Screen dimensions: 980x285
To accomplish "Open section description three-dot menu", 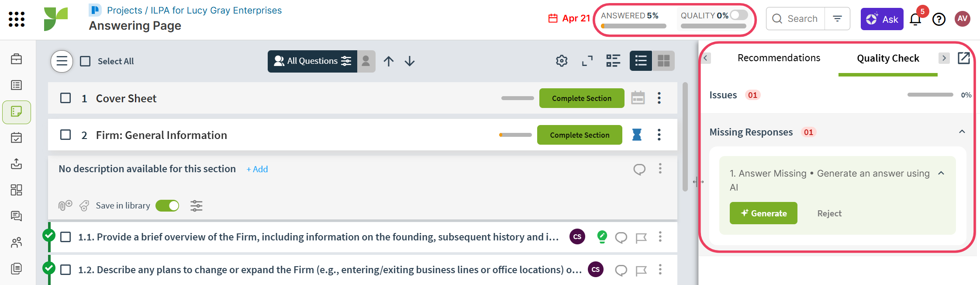I will pos(660,168).
